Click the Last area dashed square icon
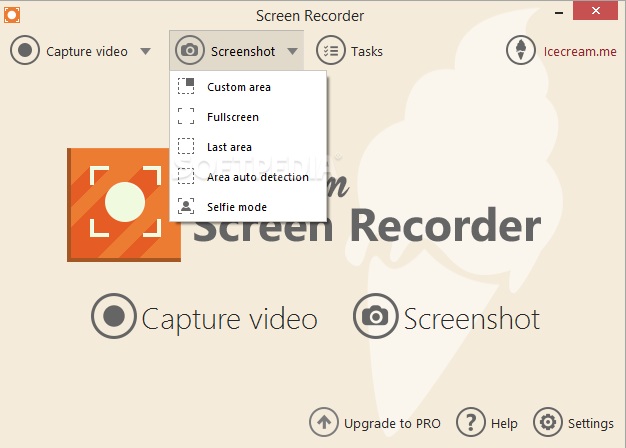The width and height of the screenshot is (626, 448). pos(186,146)
